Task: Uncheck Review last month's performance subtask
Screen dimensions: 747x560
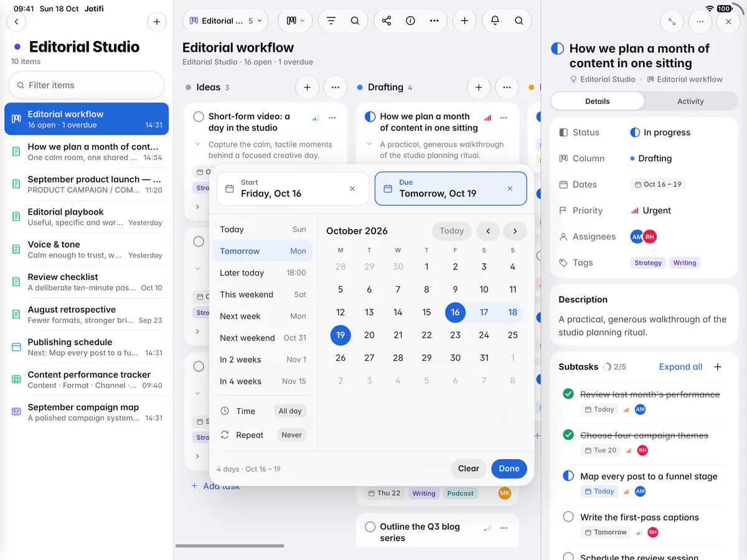Action: tap(568, 394)
